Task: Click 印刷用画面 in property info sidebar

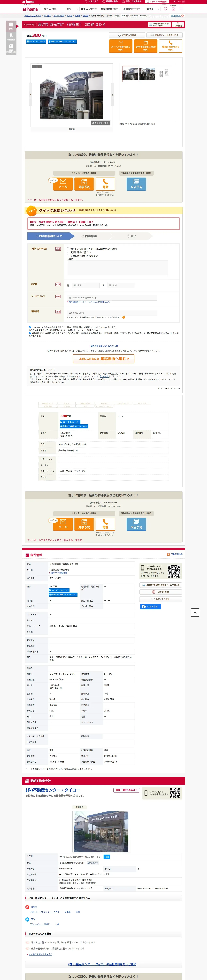Action: [161, 592]
